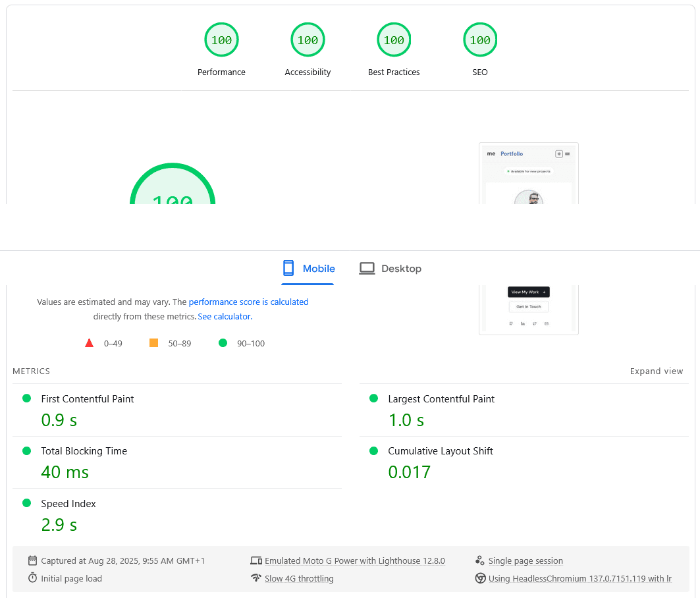Click the Cumulative Layout Shift metric

point(440,451)
